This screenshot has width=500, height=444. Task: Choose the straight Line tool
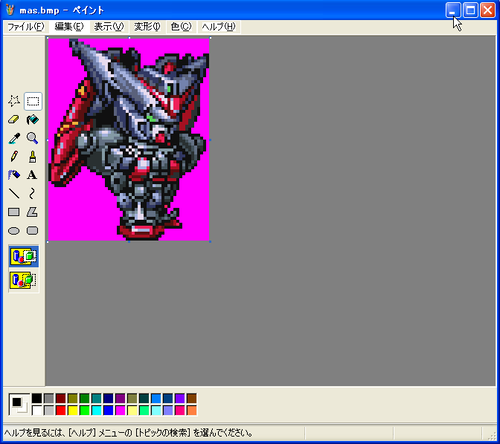pyautogui.click(x=14, y=193)
